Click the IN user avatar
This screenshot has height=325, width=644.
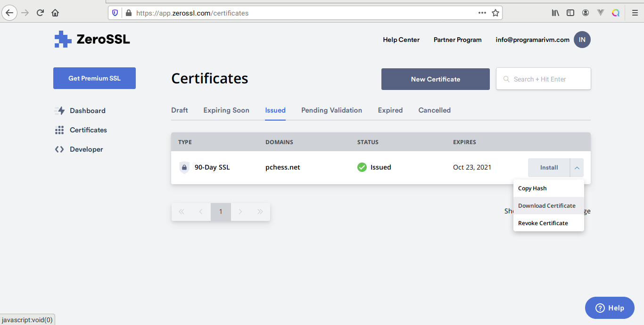point(582,40)
